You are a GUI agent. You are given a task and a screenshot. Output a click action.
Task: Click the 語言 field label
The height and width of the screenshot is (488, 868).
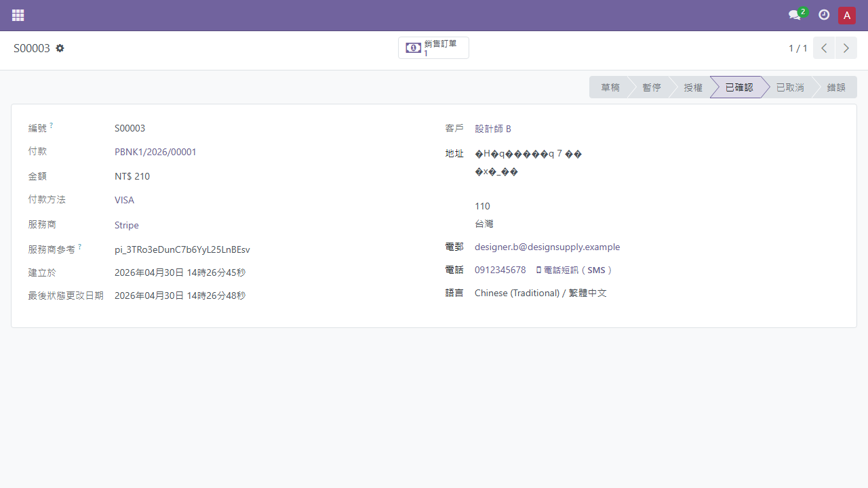pyautogui.click(x=454, y=293)
